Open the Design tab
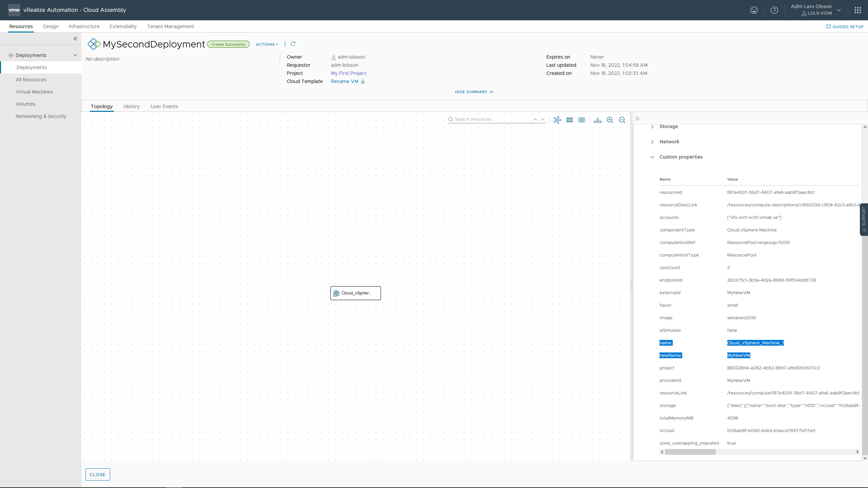The width and height of the screenshot is (868, 488). point(51,26)
